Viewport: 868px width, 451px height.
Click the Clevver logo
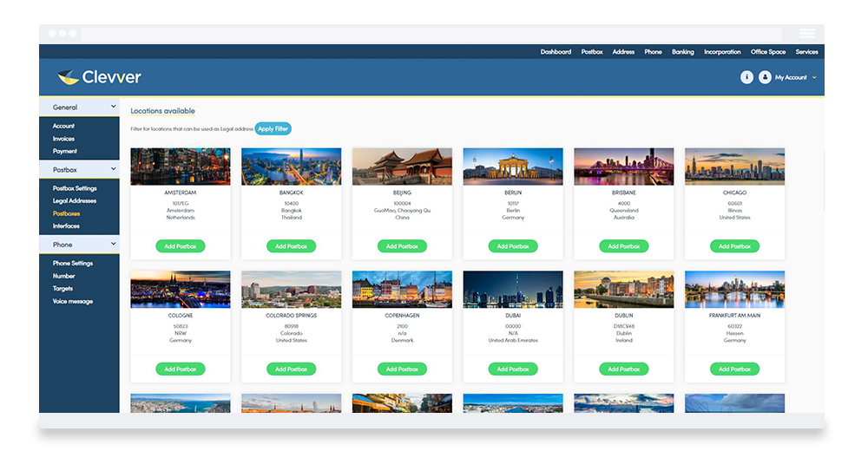pyautogui.click(x=99, y=77)
